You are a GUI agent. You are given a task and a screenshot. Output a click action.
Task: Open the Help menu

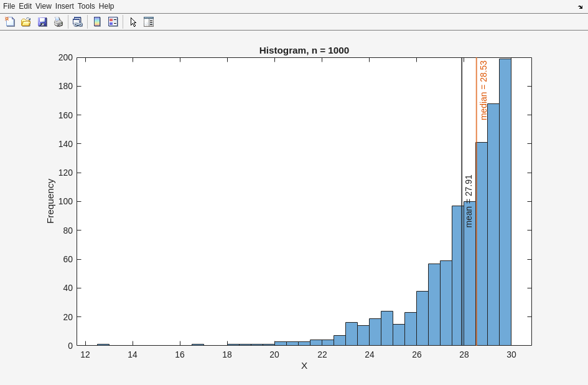[106, 6]
